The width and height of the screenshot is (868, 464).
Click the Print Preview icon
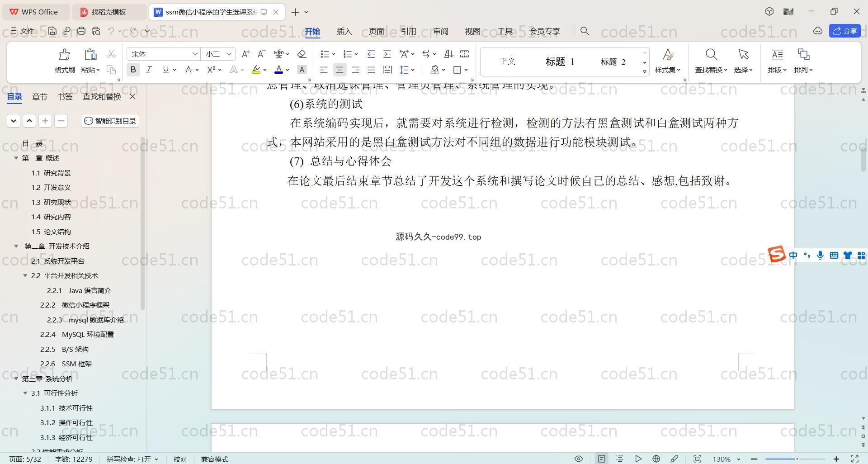96,31
